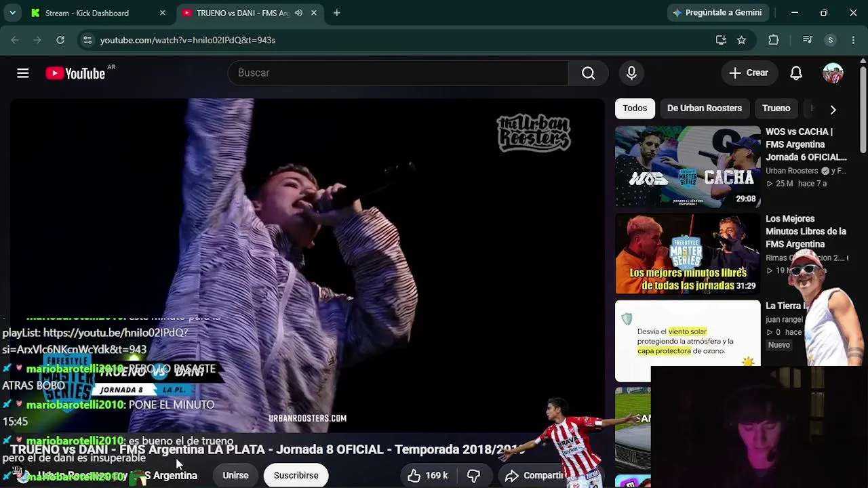The width and height of the screenshot is (868, 488).
Task: Show more filter chips with the right chevron
Action: pos(833,109)
